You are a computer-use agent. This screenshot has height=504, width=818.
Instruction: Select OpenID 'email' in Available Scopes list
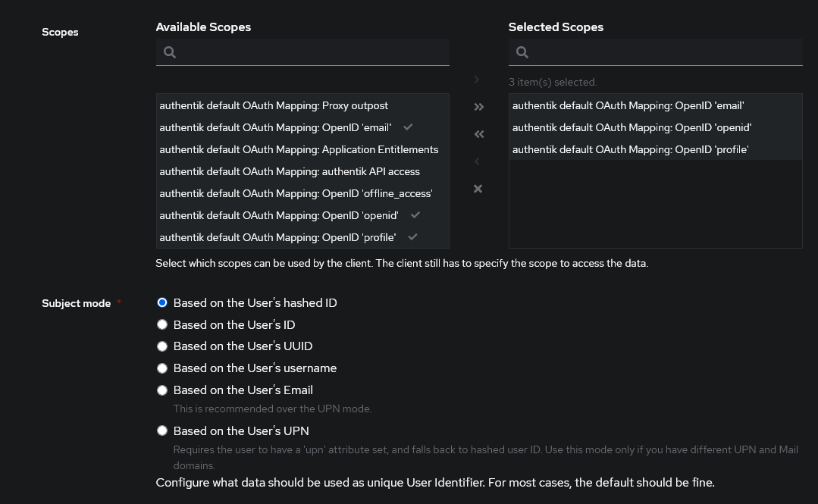coord(302,127)
